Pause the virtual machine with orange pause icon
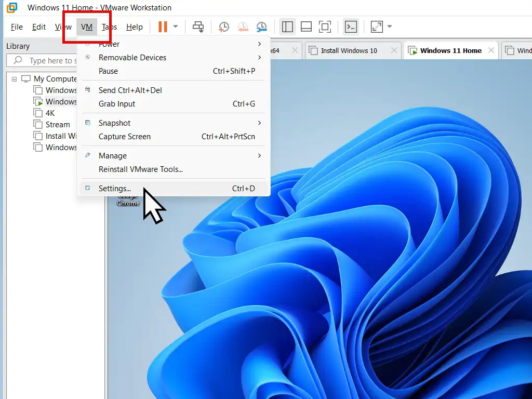The height and width of the screenshot is (399, 532). pos(163,26)
